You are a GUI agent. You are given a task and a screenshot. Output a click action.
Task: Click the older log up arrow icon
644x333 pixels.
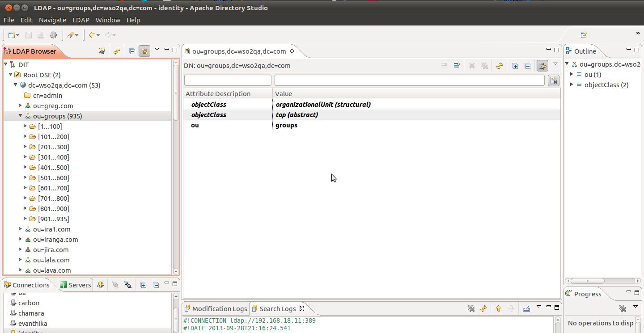coord(499,308)
